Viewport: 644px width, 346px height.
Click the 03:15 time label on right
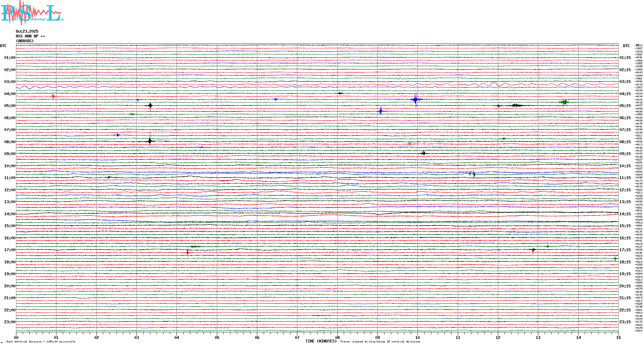(x=625, y=82)
